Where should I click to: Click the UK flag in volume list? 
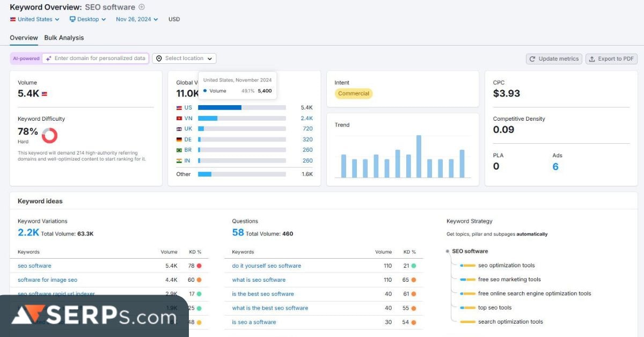coord(179,129)
